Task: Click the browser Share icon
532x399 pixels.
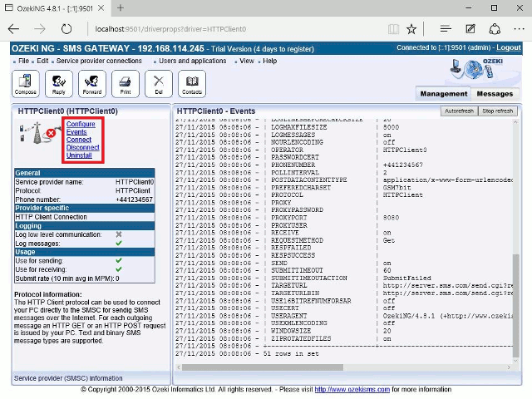Action: click(x=495, y=29)
